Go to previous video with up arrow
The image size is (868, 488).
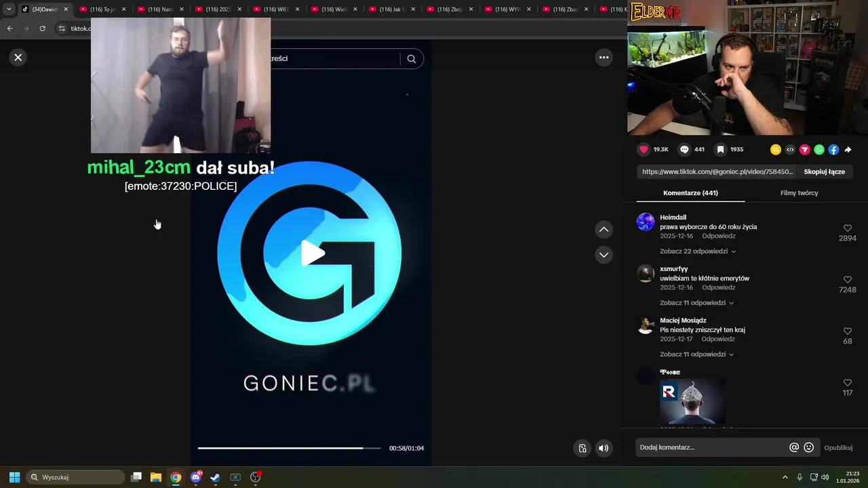click(x=604, y=230)
